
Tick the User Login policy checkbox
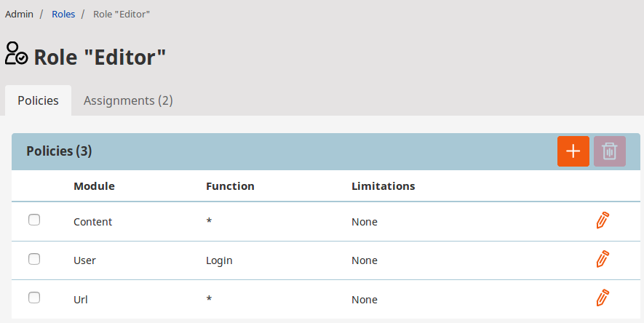[34, 259]
